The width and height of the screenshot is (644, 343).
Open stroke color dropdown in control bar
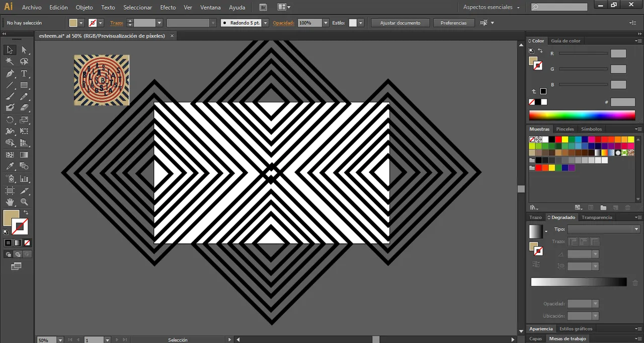(101, 23)
